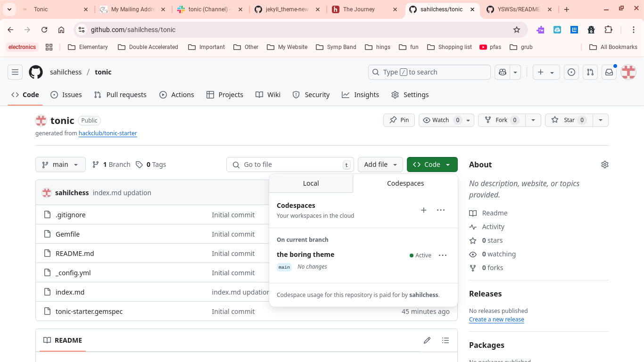644x362 pixels.
Task: Open user avatar profile menu
Action: pyautogui.click(x=628, y=72)
